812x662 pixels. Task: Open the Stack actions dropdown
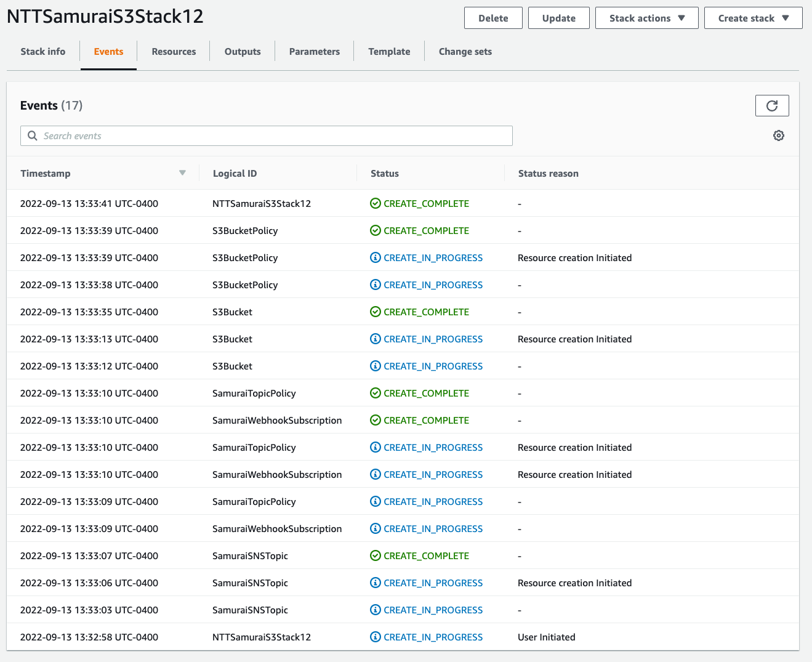pos(646,18)
